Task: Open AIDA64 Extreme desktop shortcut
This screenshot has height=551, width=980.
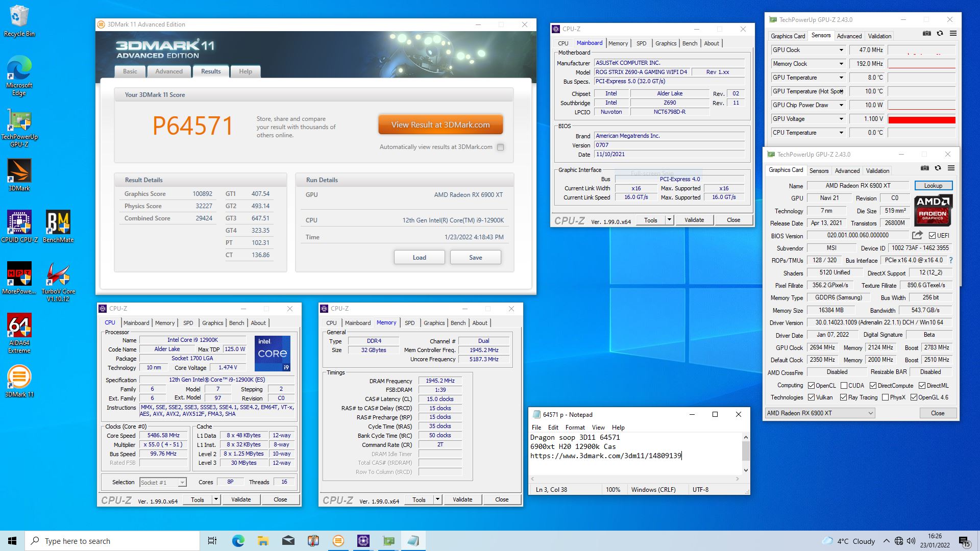Action: click(19, 333)
